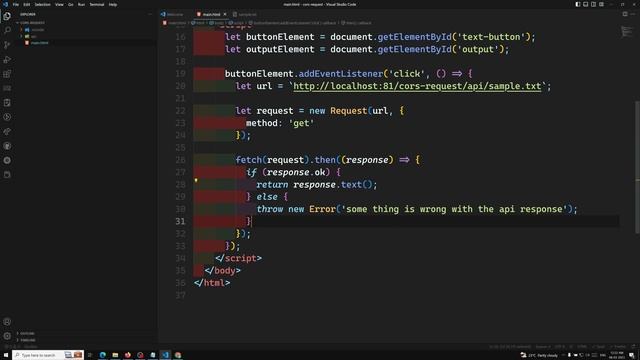Click line number 31 in the gutter

(x=180, y=221)
